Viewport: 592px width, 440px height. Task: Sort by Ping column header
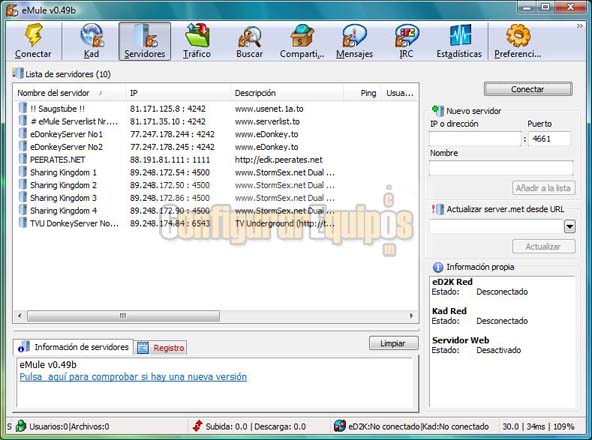point(362,93)
